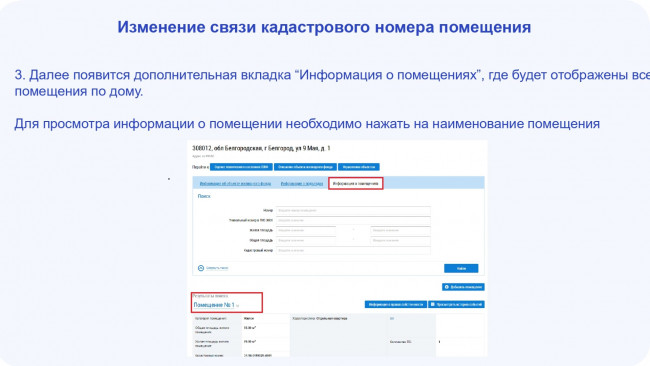
Task: Focus the unique number input field
Action: [x=353, y=221]
